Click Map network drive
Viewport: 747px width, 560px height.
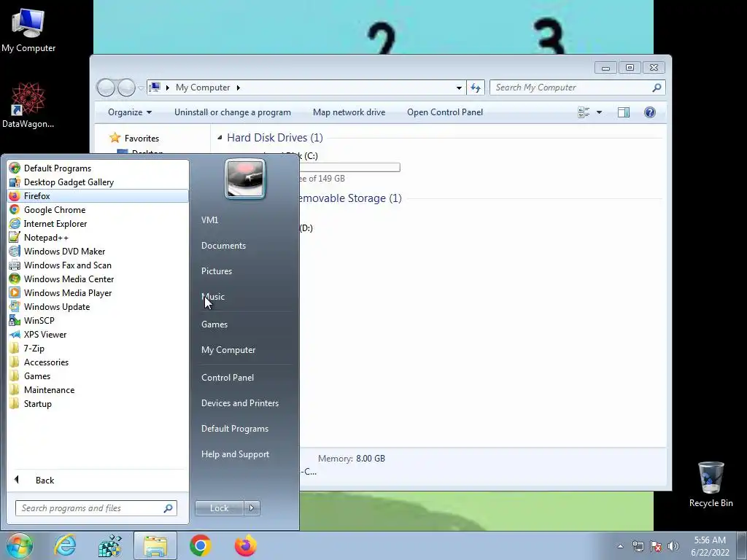[349, 112]
